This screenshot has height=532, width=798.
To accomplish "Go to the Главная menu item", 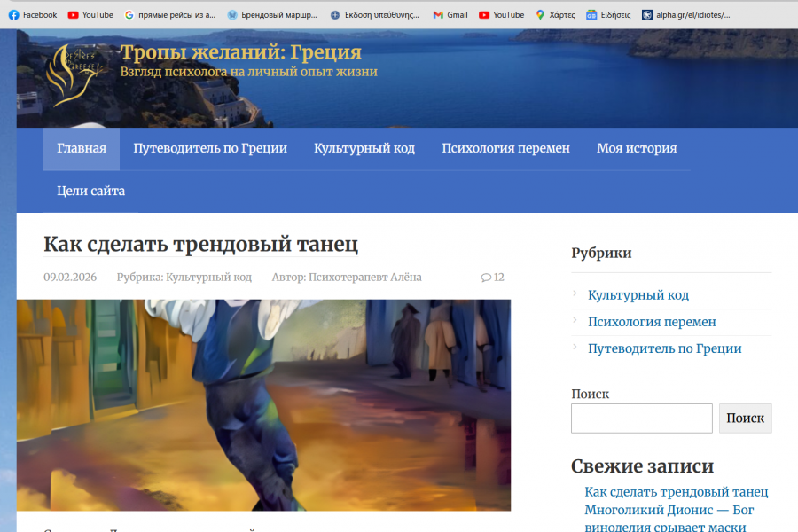I will tap(82, 148).
